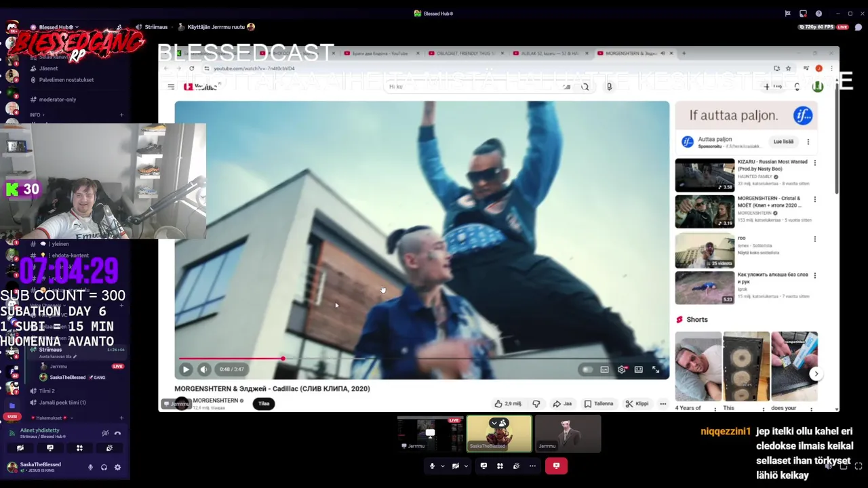
Task: Subscribe with the Tilaa button
Action: pyautogui.click(x=264, y=403)
